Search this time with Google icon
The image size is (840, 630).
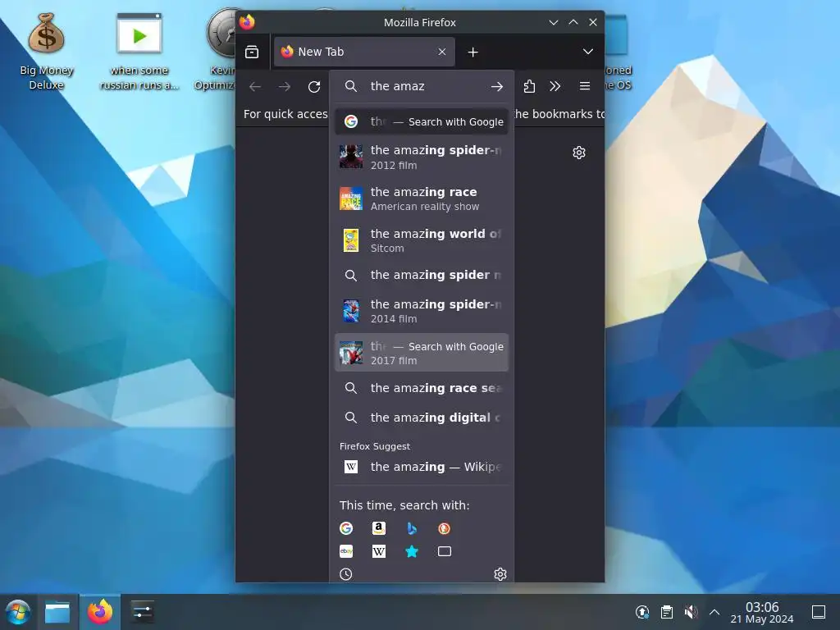click(x=346, y=529)
